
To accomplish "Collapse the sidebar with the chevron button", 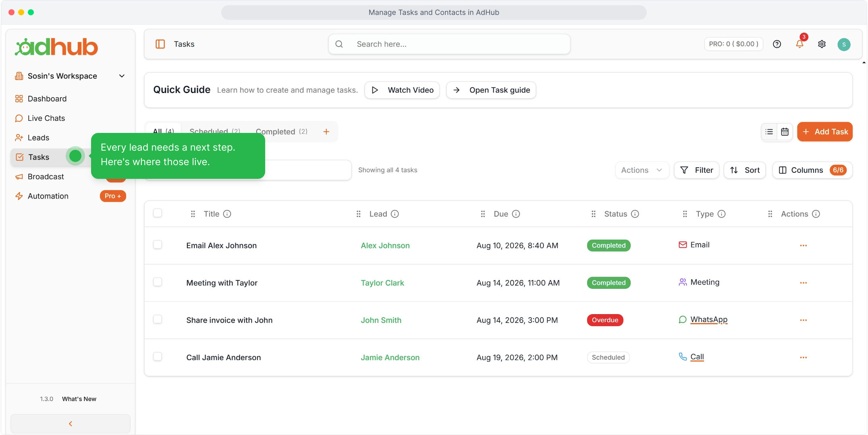I will [x=71, y=424].
